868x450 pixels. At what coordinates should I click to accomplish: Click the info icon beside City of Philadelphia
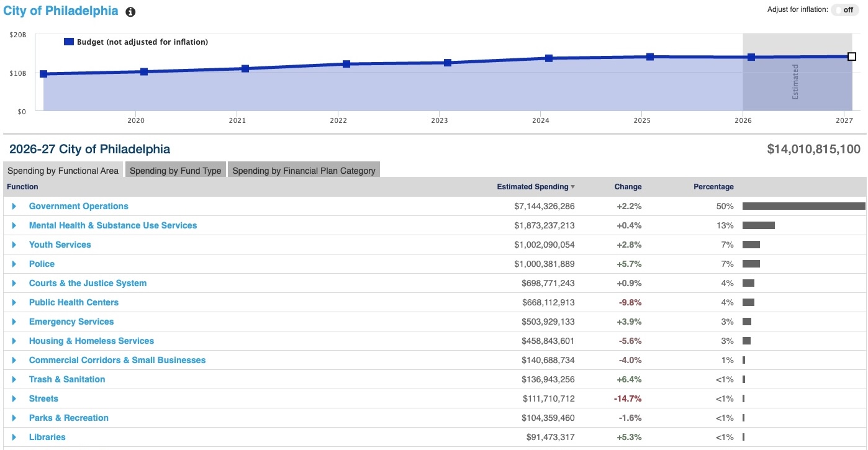[130, 12]
